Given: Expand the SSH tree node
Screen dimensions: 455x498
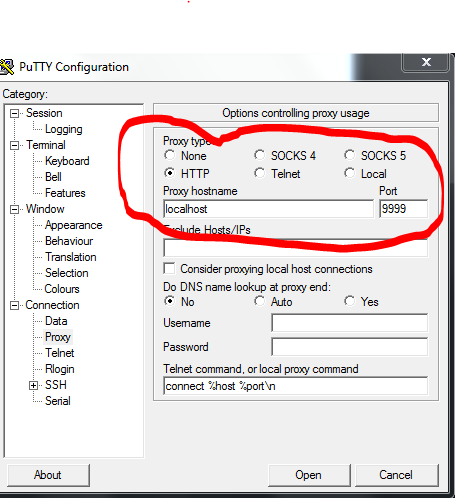Looking at the screenshot, I should [x=33, y=385].
